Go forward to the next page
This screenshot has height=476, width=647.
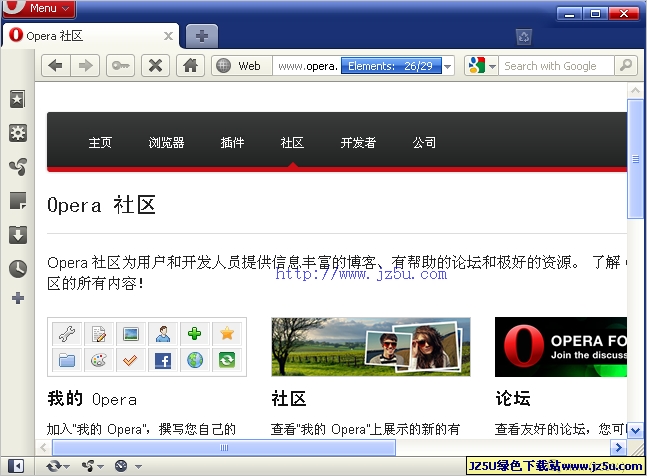[85, 66]
